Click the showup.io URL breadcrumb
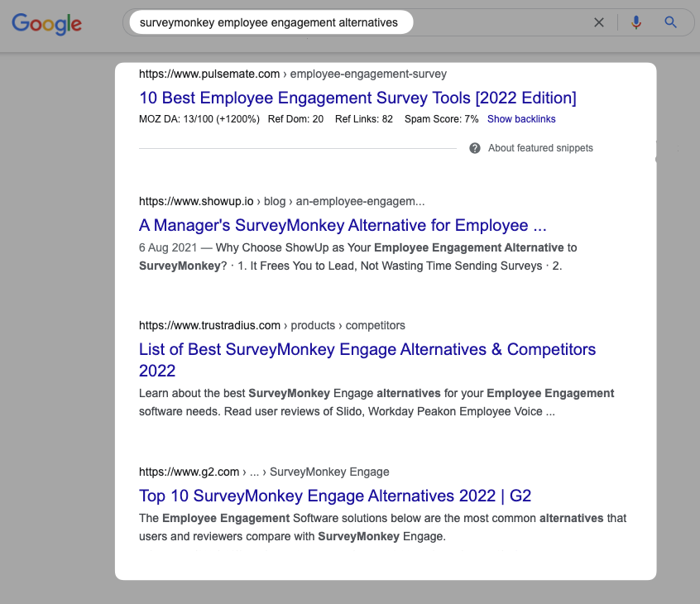700x604 pixels. click(281, 201)
